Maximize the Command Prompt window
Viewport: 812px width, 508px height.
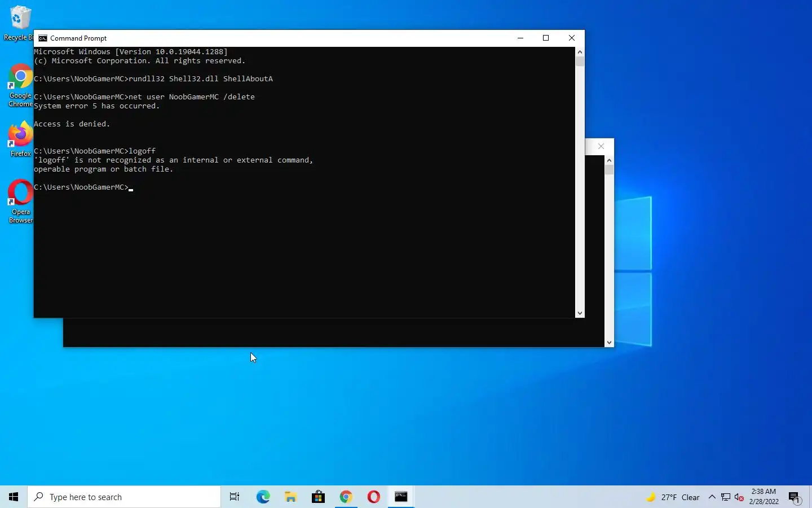[546, 38]
